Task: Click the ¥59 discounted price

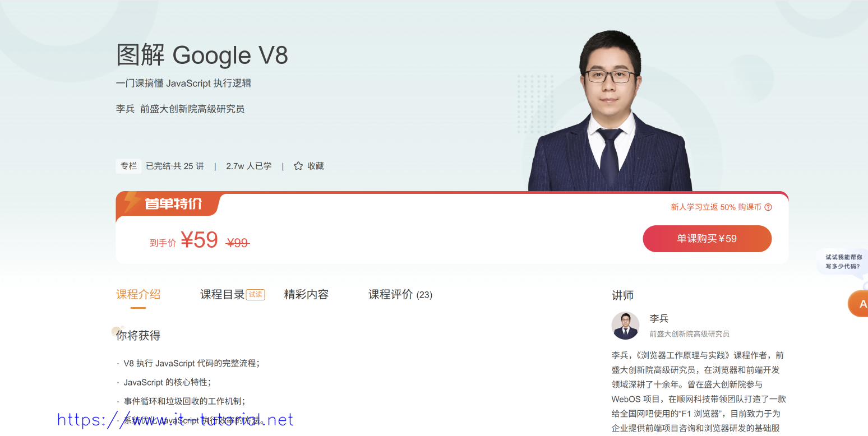Action: click(x=199, y=240)
